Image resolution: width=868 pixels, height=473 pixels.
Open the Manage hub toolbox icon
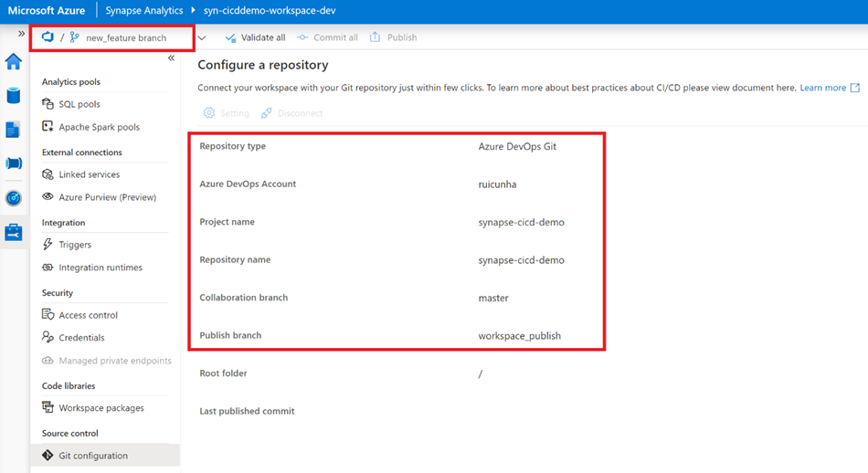click(x=14, y=232)
